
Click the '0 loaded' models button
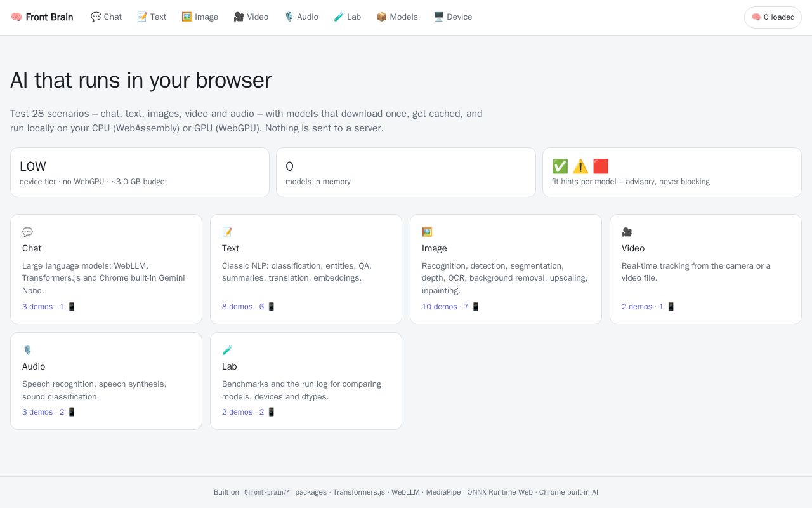(x=773, y=17)
